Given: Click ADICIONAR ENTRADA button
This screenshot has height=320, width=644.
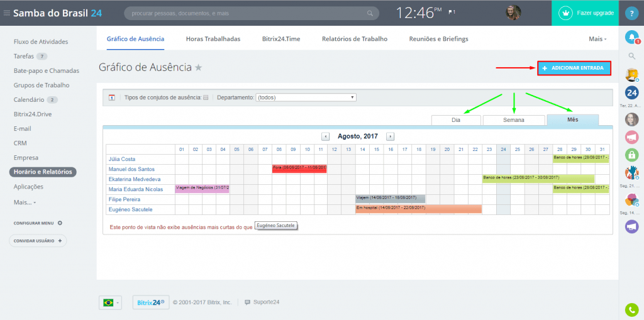Looking at the screenshot, I should (574, 68).
